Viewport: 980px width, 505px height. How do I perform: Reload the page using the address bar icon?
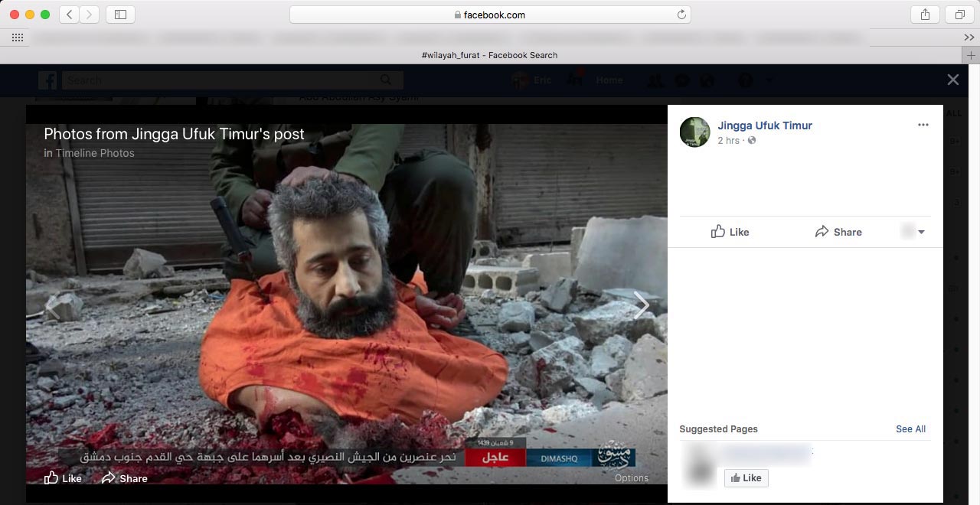pyautogui.click(x=681, y=15)
